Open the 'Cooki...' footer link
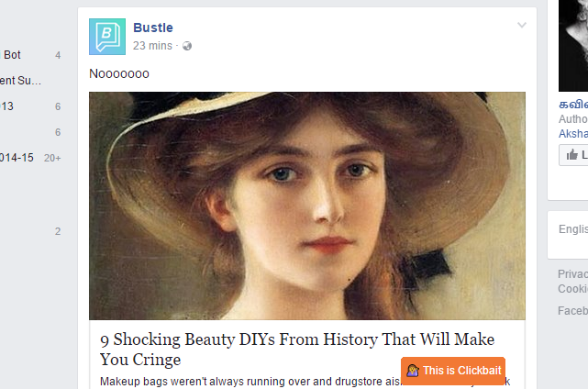 pos(572,289)
